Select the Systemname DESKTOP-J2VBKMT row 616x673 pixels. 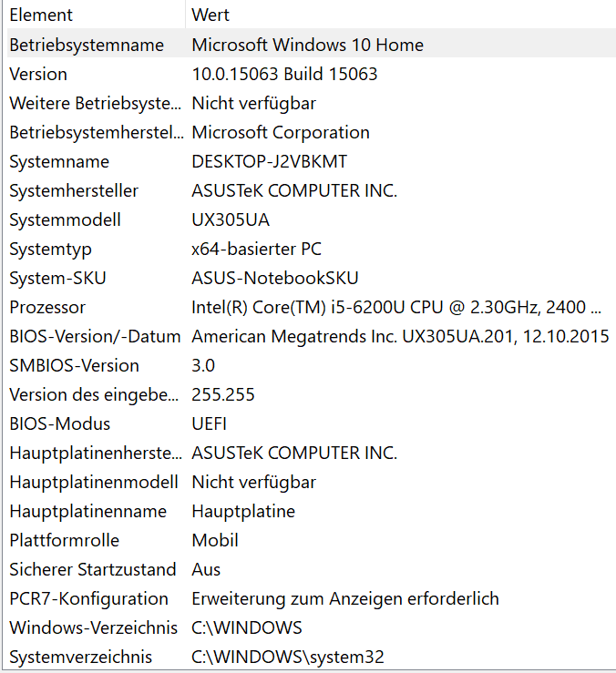[x=312, y=161]
